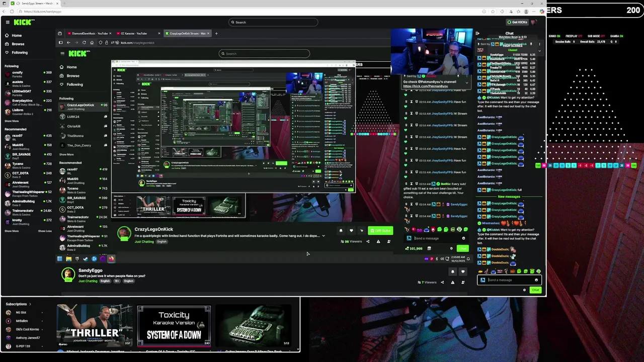644x362 pixels.
Task: Click Show More under outer Recommended list
Action: tap(12, 231)
